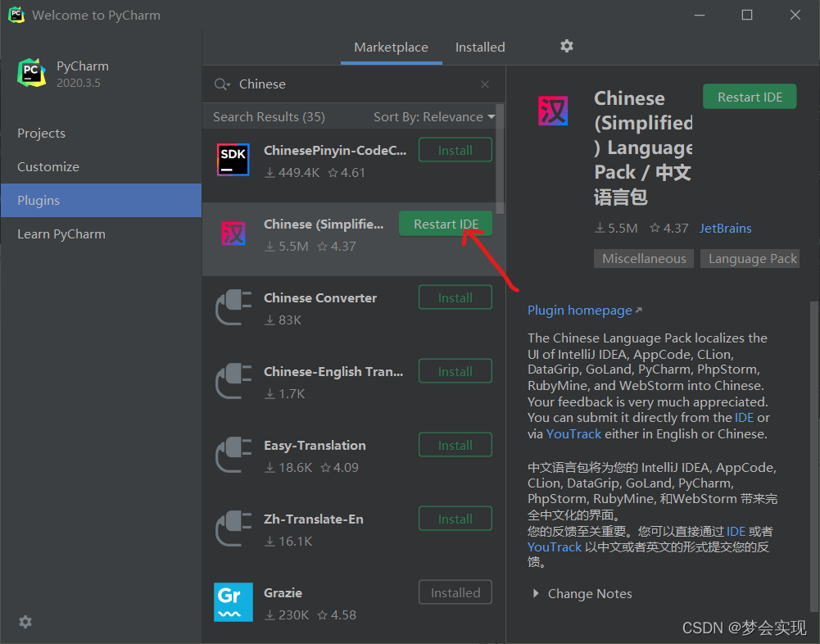Screen dimensions: 820x644
Task: Open the Plugin homepage link
Action: pos(584,311)
